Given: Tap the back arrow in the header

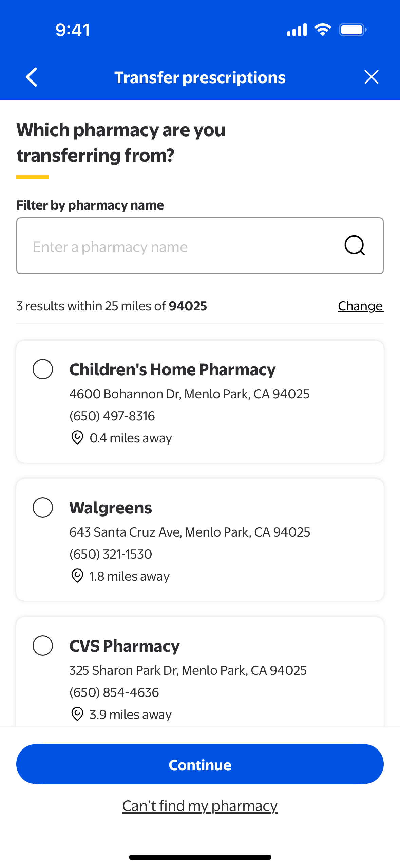Looking at the screenshot, I should coord(32,77).
